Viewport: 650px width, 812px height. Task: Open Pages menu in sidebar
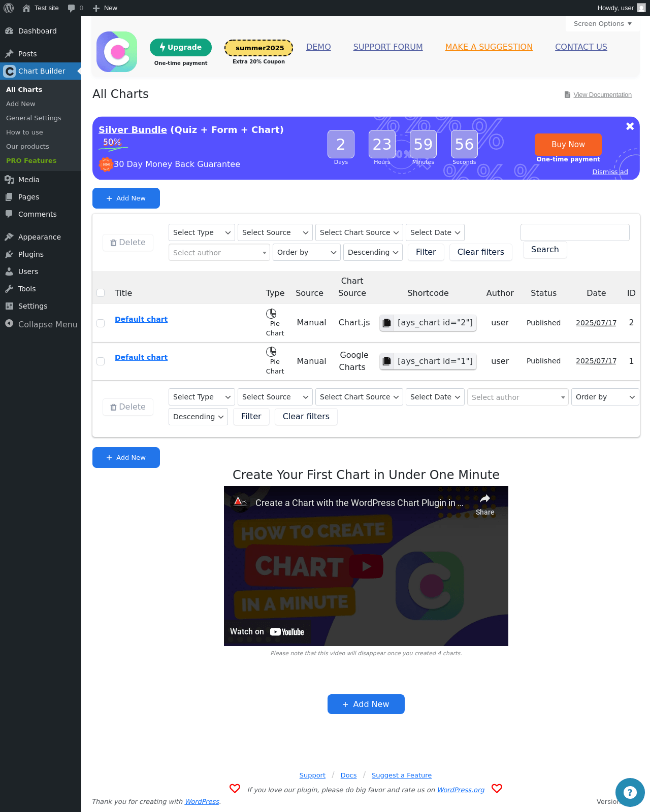coord(41,197)
